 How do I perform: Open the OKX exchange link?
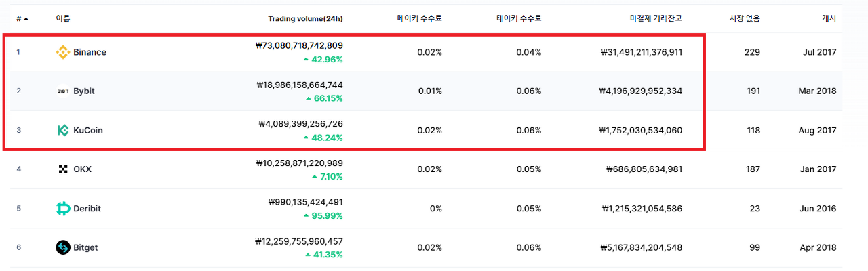(x=82, y=169)
